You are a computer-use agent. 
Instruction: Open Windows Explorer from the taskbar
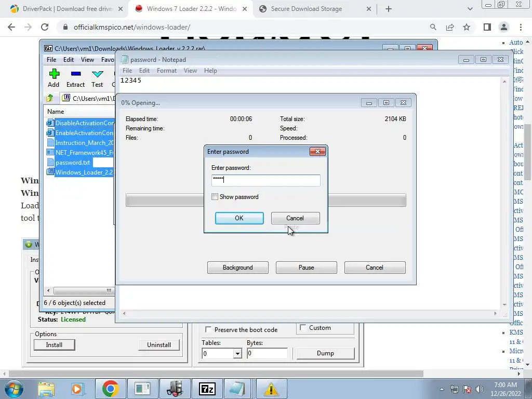(x=46, y=389)
